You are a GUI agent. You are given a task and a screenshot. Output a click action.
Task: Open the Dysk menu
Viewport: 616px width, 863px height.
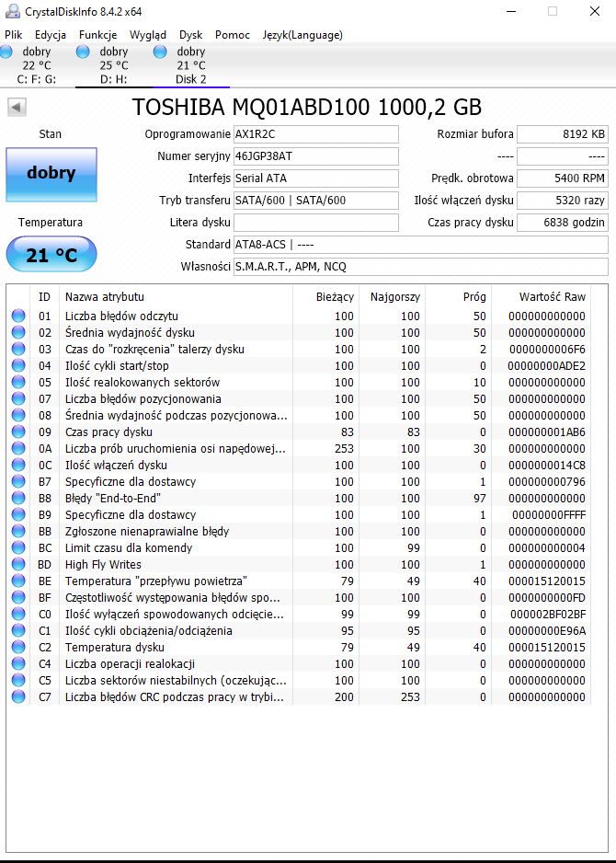point(191,35)
